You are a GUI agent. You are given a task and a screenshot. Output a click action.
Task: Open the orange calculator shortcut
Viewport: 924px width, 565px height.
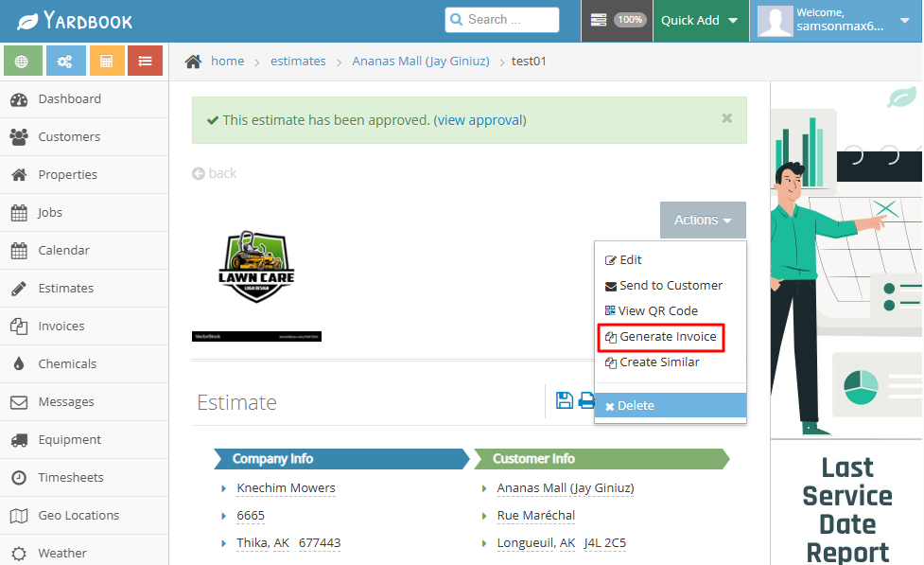tap(107, 61)
